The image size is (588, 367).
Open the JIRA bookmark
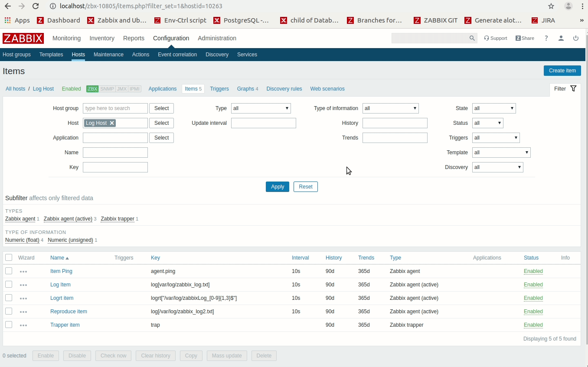coord(544,20)
